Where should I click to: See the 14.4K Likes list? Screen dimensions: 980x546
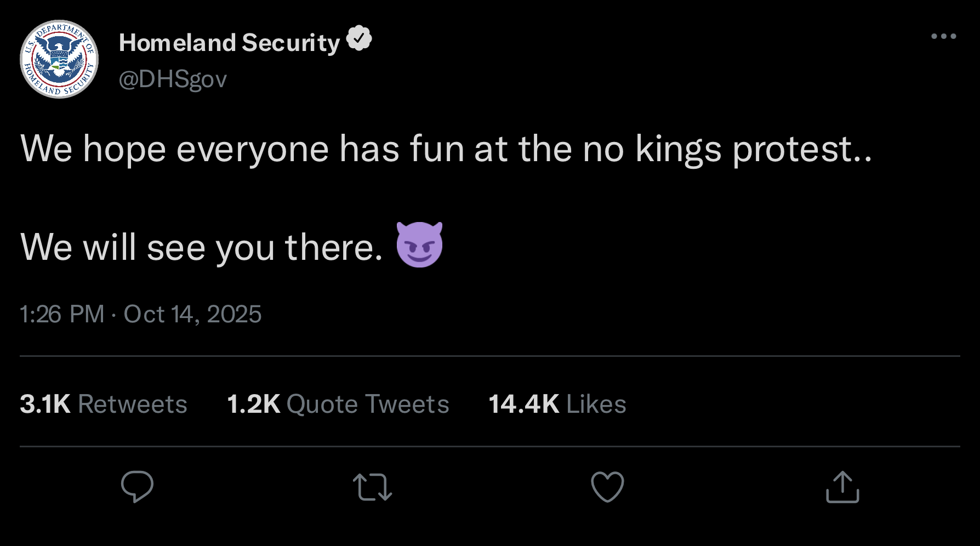pyautogui.click(x=557, y=404)
